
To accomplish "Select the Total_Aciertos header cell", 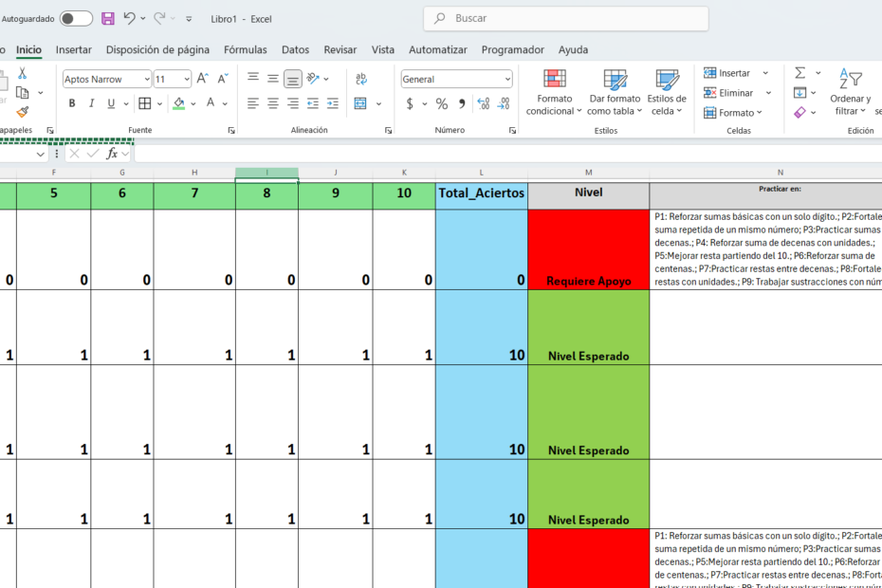I will point(482,193).
